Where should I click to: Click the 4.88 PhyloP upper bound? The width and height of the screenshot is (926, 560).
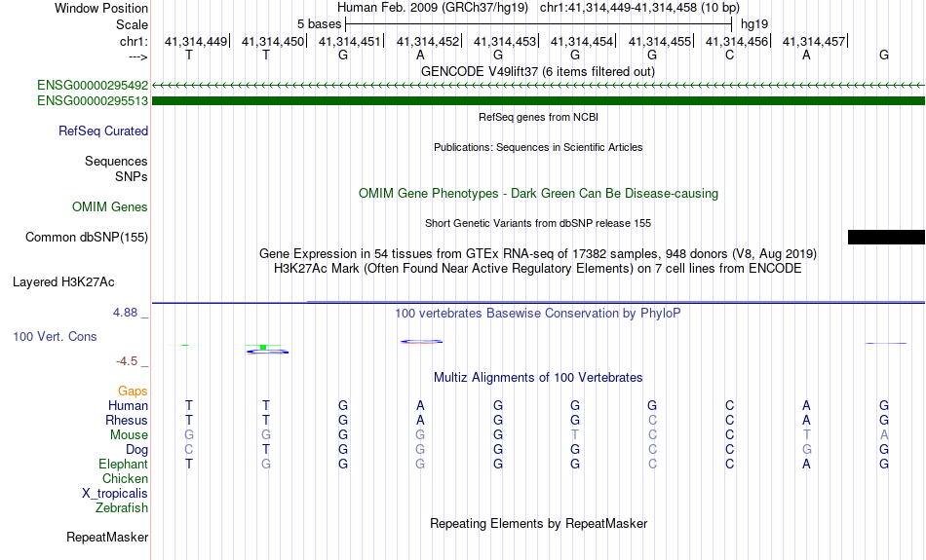[x=125, y=313]
